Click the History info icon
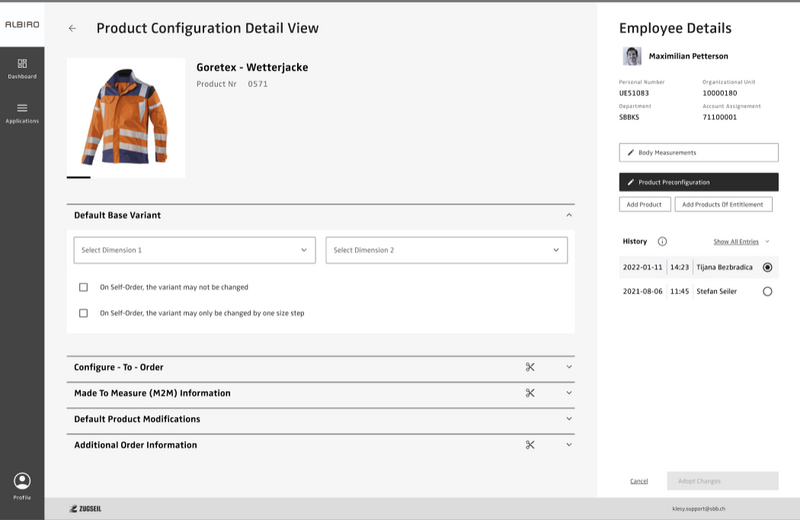This screenshot has width=800, height=520. [662, 241]
